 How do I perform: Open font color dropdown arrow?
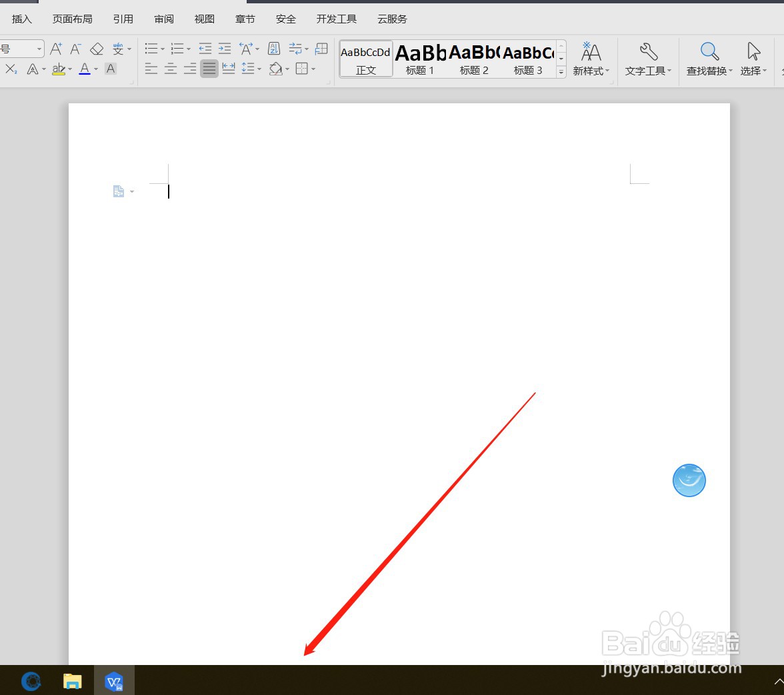point(96,69)
